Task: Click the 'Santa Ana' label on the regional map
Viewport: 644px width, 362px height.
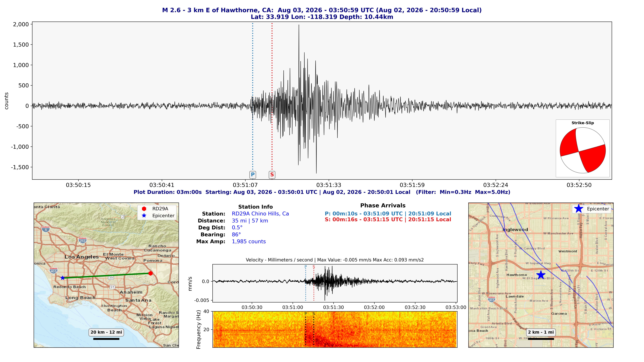Action: tap(139, 300)
